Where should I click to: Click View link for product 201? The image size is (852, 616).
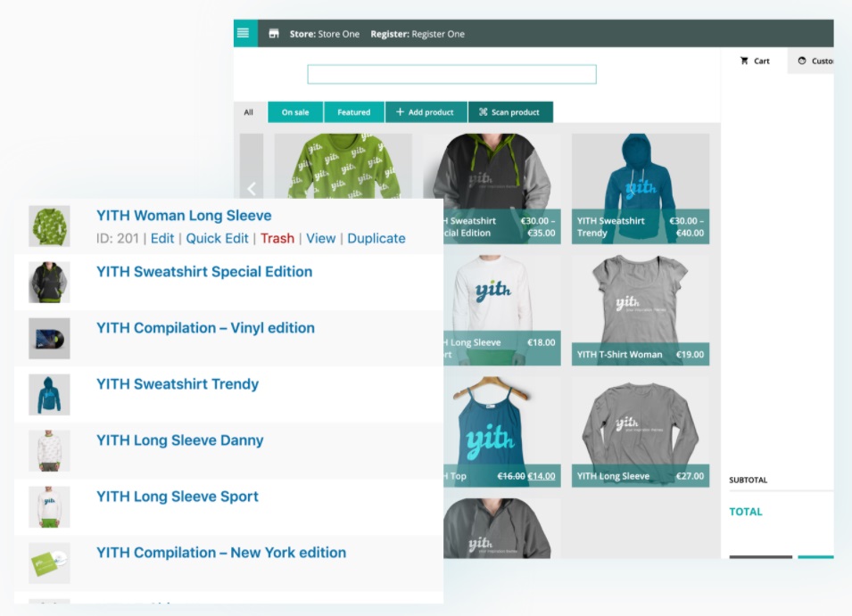click(320, 238)
